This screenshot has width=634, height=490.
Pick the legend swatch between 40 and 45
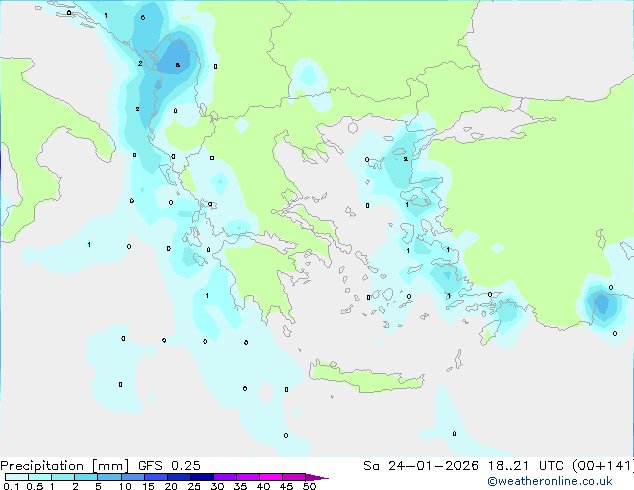(271, 477)
